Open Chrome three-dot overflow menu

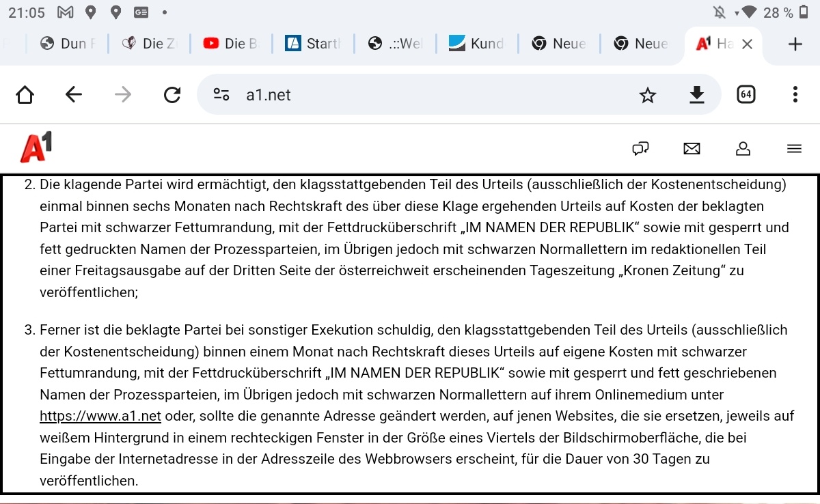[x=795, y=95]
